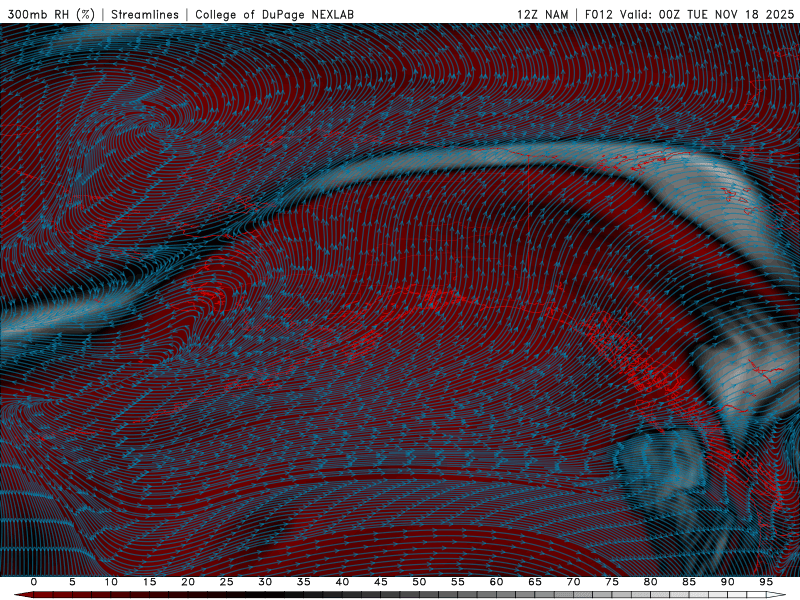The height and width of the screenshot is (600, 800).
Task: Click the colorbar label "65"
Action: pyautogui.click(x=535, y=582)
